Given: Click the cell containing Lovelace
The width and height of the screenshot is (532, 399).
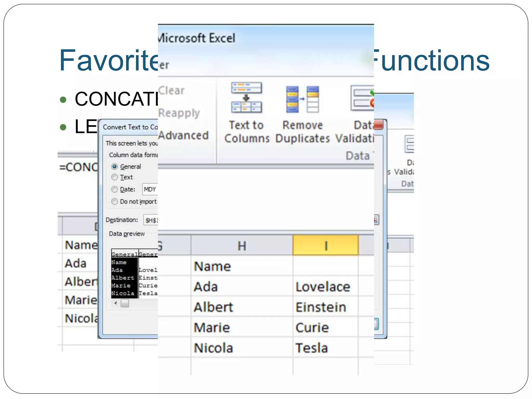Looking at the screenshot, I should 325,286.
